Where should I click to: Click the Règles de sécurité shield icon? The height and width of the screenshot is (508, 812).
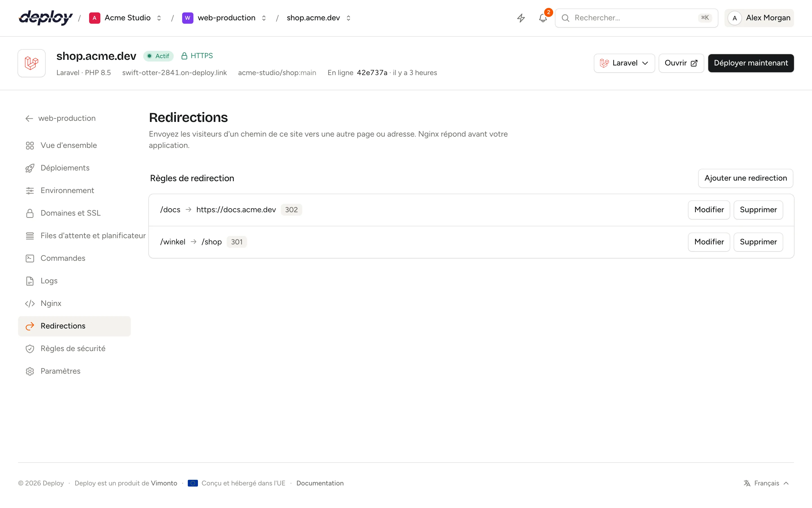(30, 349)
